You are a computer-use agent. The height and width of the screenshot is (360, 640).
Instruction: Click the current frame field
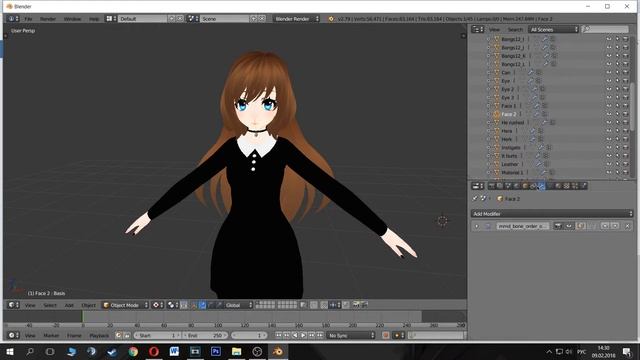coord(249,336)
